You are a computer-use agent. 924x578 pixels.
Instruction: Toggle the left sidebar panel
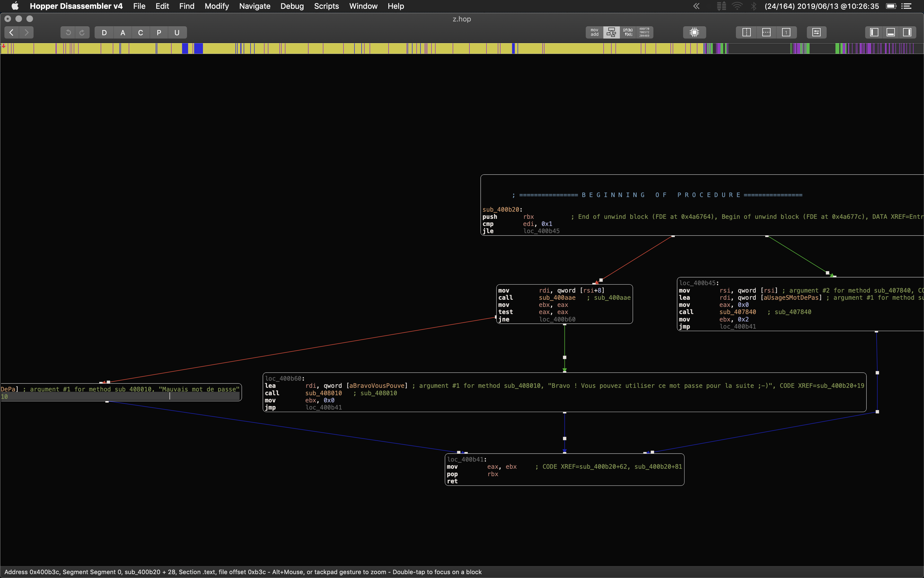point(874,32)
